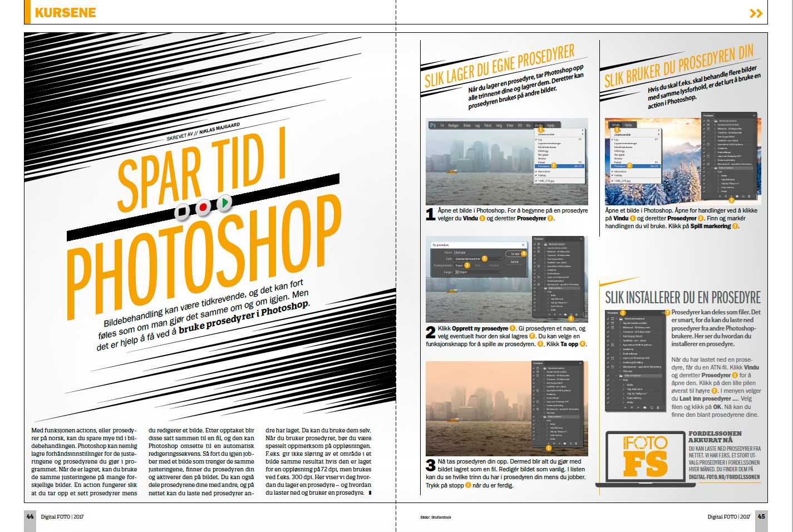Click the KURSENE section heading

click(66, 12)
